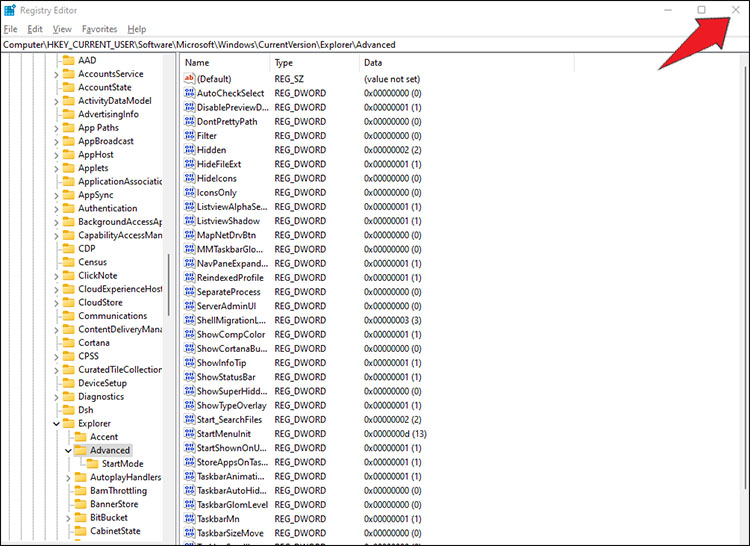Click the Explorer folder icon
The width and height of the screenshot is (750, 546).
point(69,423)
